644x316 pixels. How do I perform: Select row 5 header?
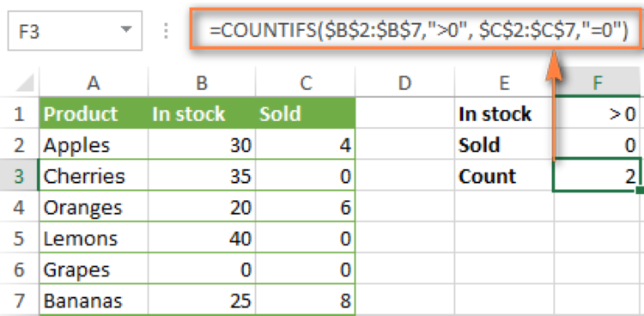click(19, 238)
